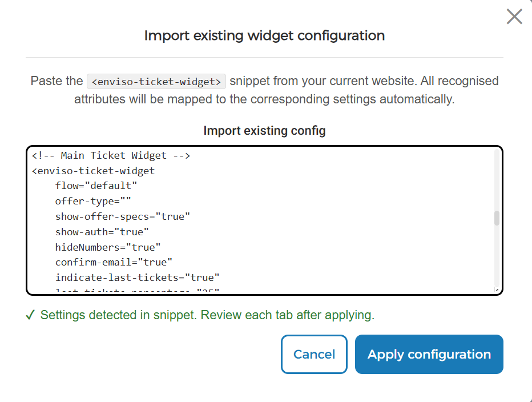Click the <enviso-ticket-widget opening tag line
532x402 pixels.
[x=93, y=171]
